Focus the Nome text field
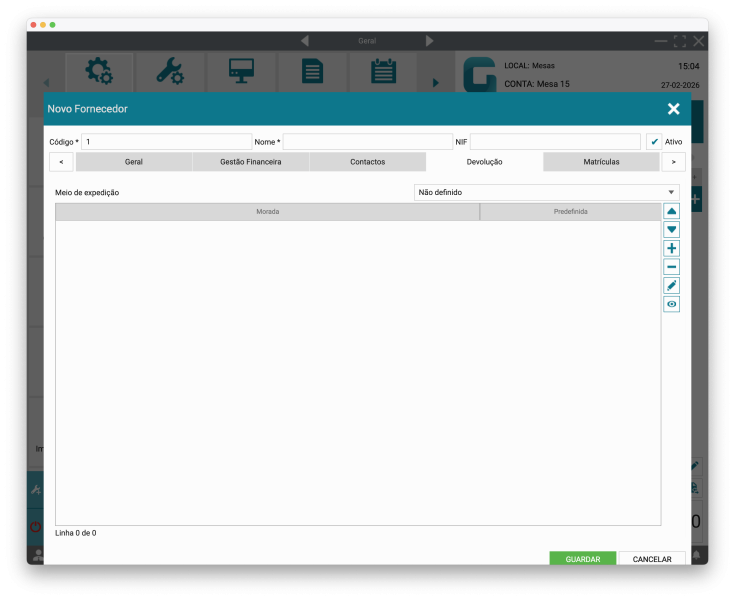Screen dimensions: 735x600 pyautogui.click(x=367, y=142)
